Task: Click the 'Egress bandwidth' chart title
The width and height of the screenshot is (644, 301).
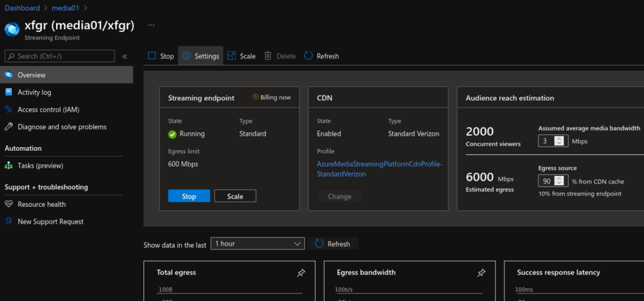Action: coord(366,272)
